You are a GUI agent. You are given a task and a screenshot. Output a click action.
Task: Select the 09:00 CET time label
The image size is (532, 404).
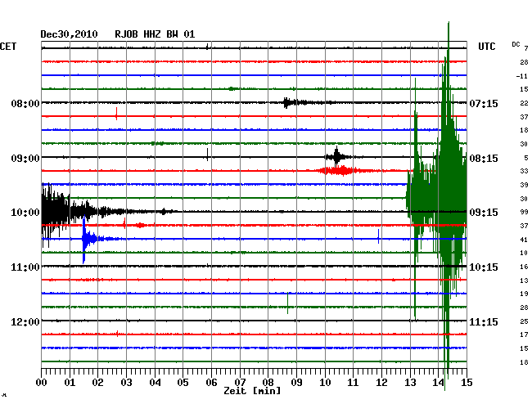pos(25,159)
